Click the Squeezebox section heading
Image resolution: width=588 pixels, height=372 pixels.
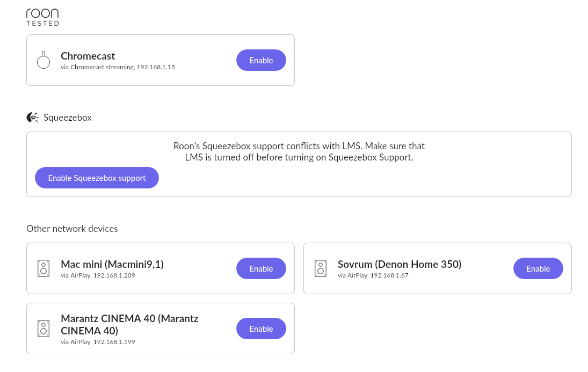[68, 118]
